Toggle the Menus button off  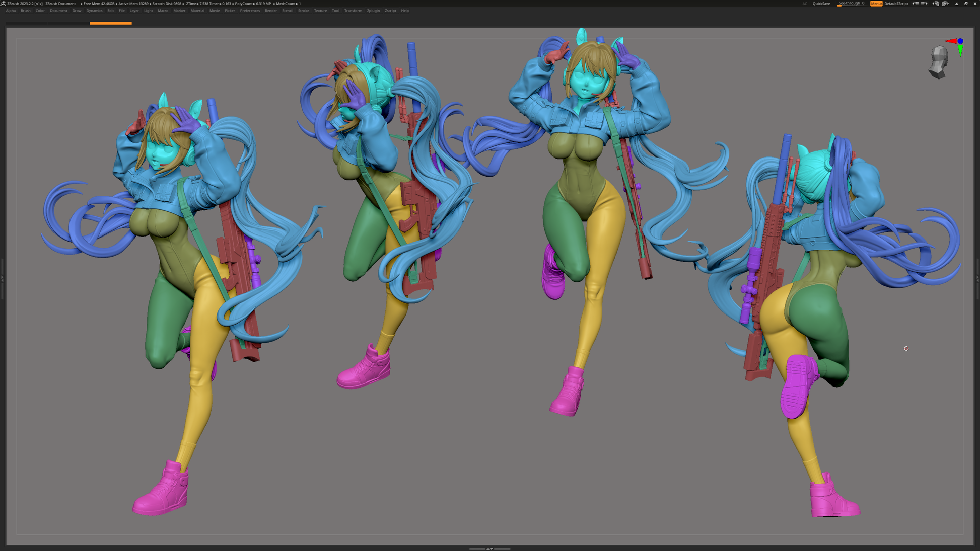[x=876, y=4]
